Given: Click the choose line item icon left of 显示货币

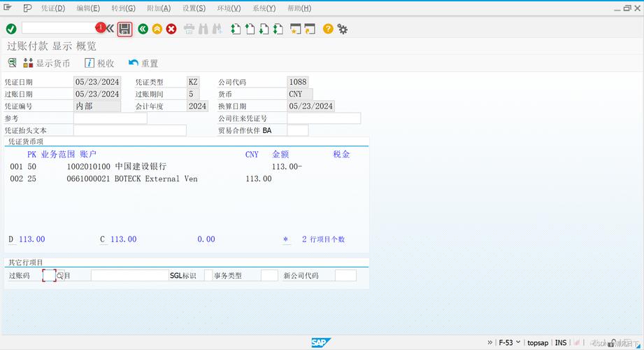Looking at the screenshot, I should pyautogui.click(x=13, y=63).
